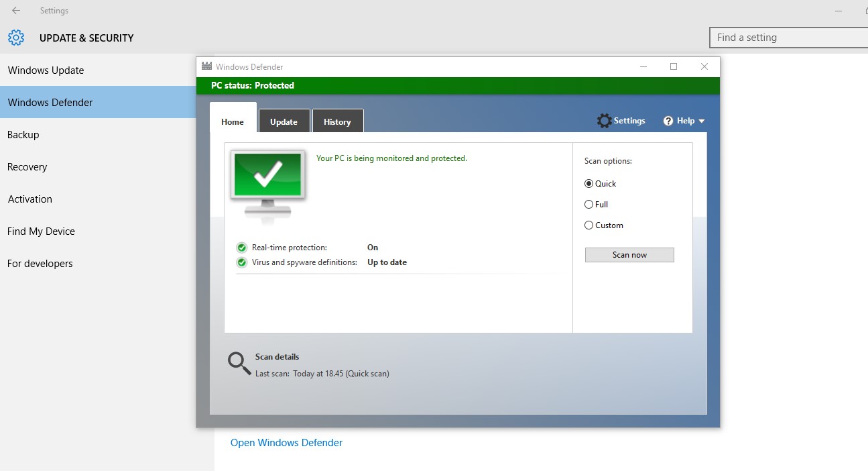
Task: Open Windows Defender via the link
Action: (286, 442)
